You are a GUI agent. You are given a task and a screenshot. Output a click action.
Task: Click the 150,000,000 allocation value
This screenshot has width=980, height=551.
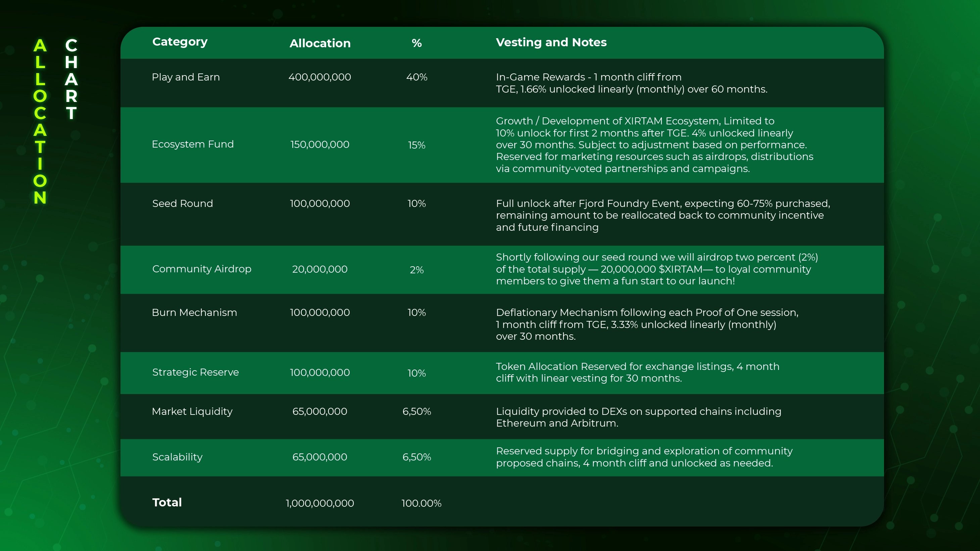pos(320,145)
